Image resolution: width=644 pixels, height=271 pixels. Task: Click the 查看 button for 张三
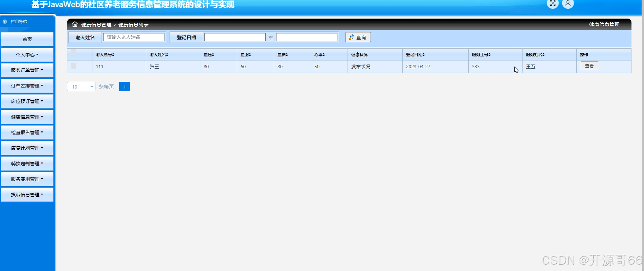[589, 66]
